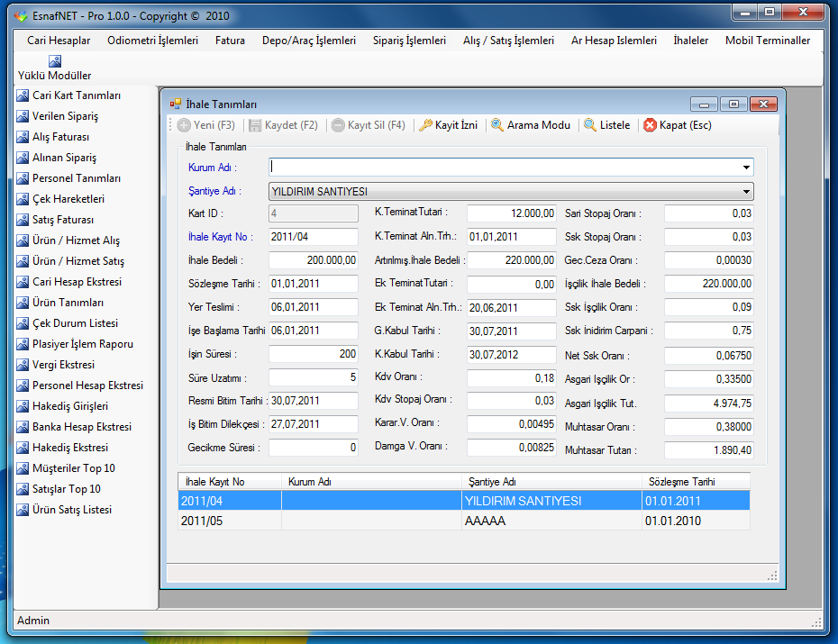Open the Fatura menu

point(231,41)
